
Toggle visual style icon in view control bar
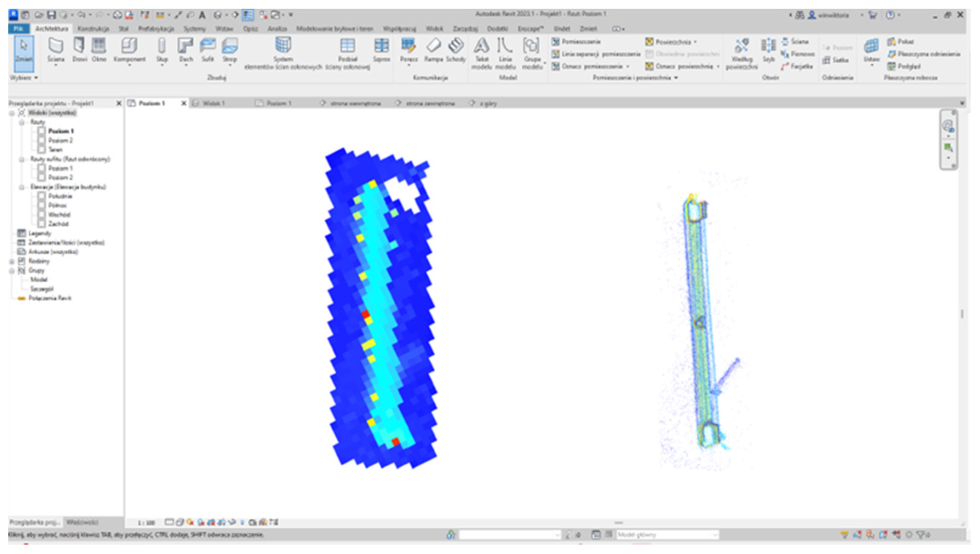point(179,522)
